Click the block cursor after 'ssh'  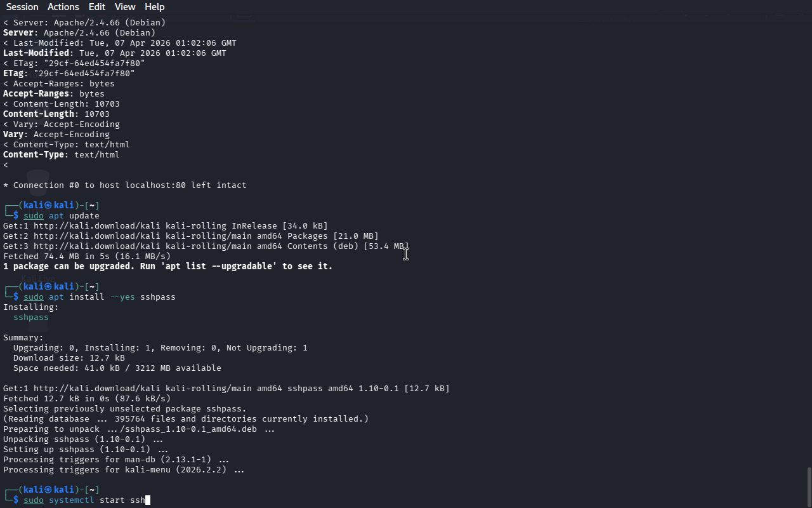pyautogui.click(x=148, y=500)
